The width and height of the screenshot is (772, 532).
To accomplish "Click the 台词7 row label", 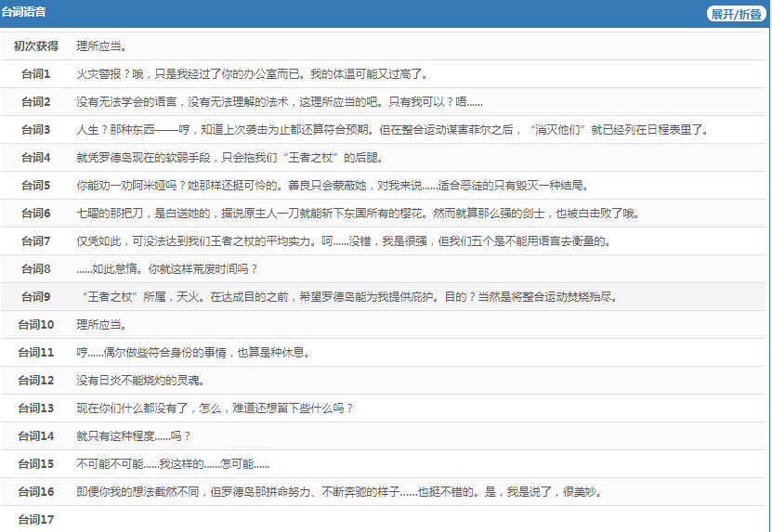I will (x=36, y=241).
